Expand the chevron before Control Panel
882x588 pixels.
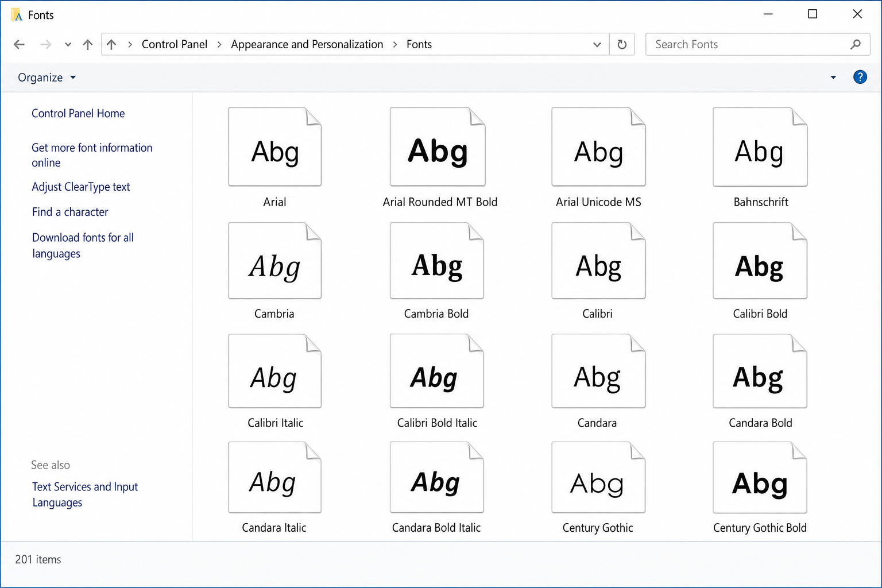130,44
